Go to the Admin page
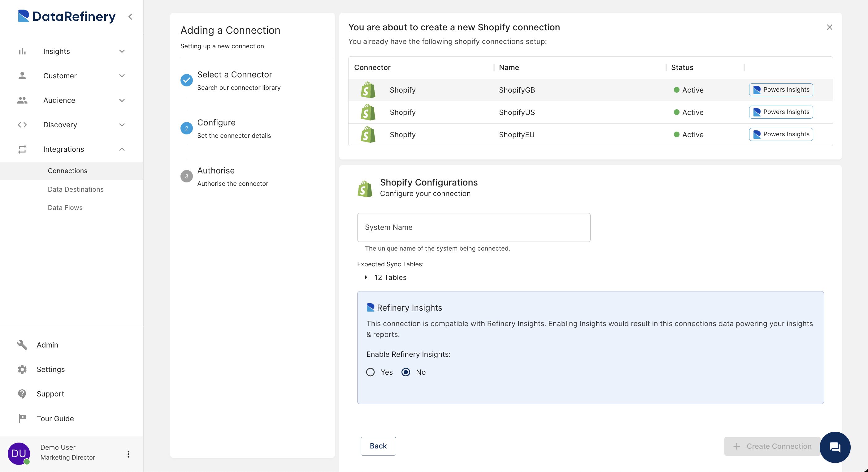The image size is (868, 472). pos(47,345)
